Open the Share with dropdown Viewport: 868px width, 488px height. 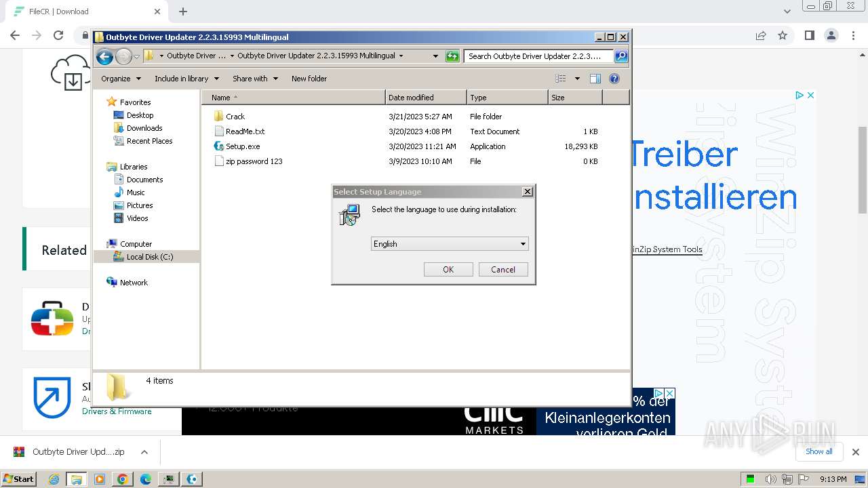(255, 79)
